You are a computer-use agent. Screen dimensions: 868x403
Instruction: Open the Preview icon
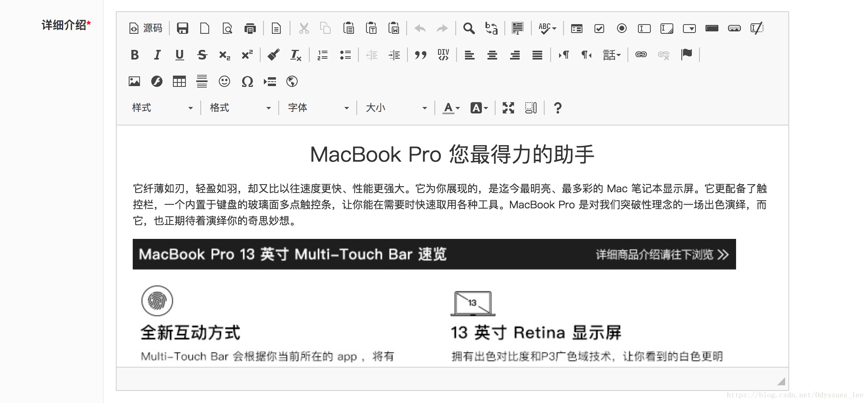pos(228,28)
